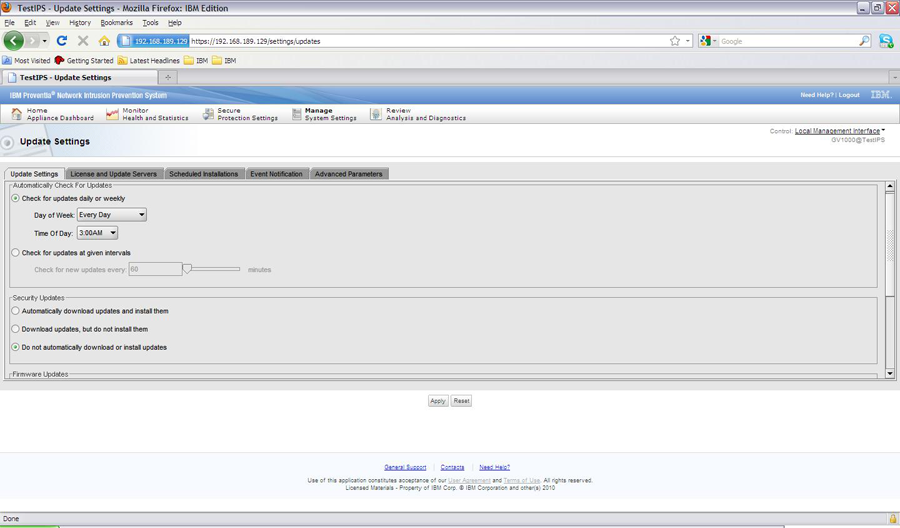The image size is (900, 528).
Task: Click the Firefox logo in the title bar
Action: coord(7,7)
